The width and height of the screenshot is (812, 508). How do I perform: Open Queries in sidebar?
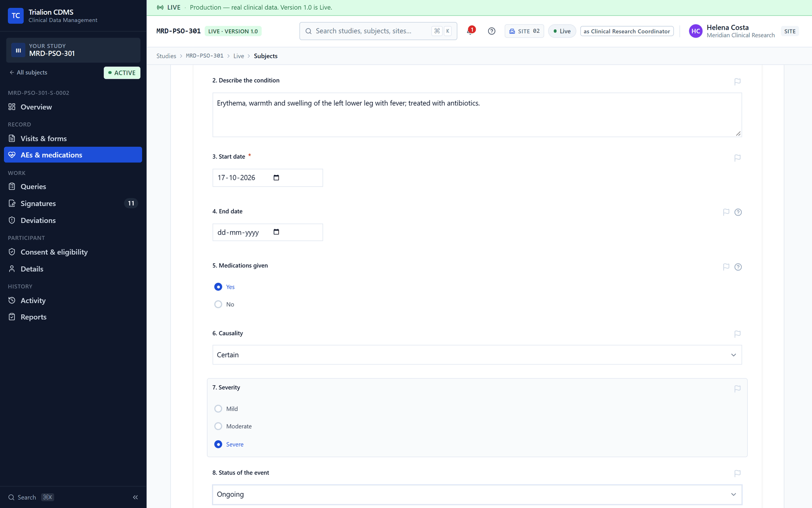click(73, 187)
